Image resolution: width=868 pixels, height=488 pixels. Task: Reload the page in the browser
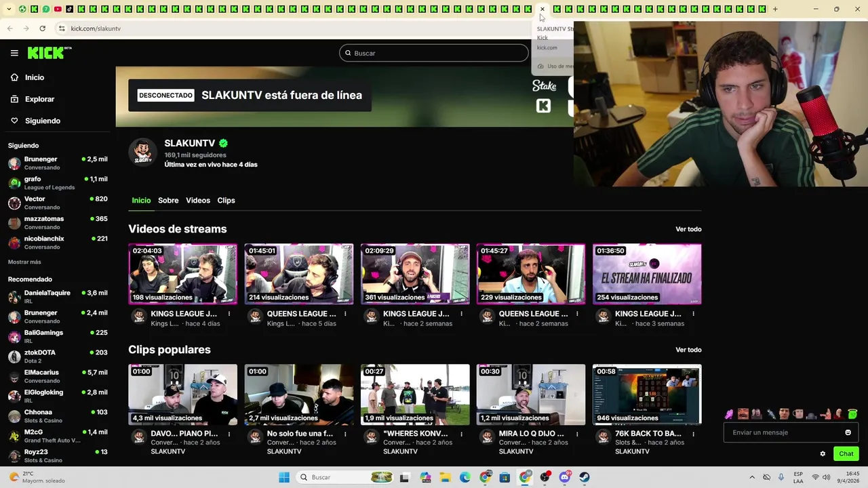tap(42, 28)
